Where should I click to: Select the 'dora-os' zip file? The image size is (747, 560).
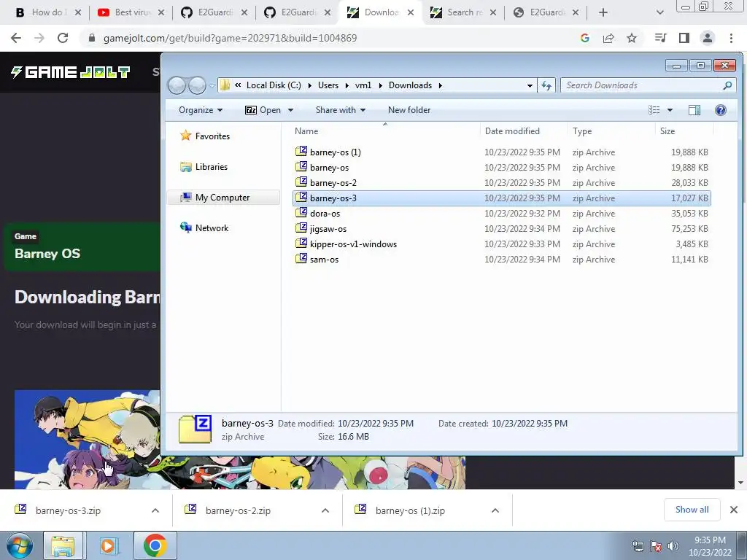[x=501, y=214]
